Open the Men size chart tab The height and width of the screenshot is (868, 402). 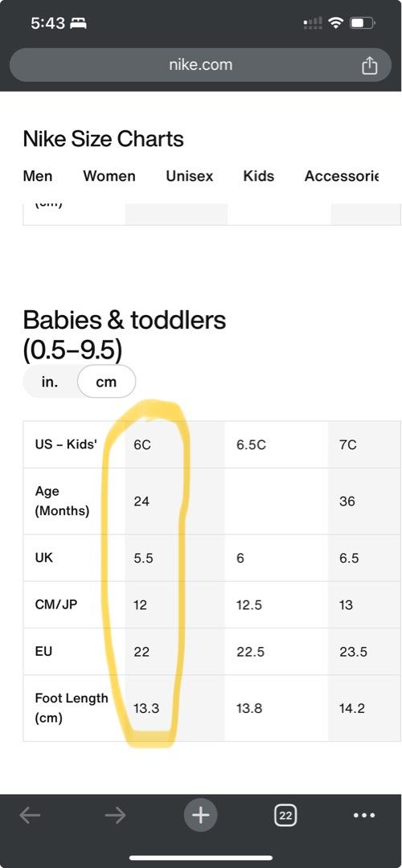tap(38, 176)
